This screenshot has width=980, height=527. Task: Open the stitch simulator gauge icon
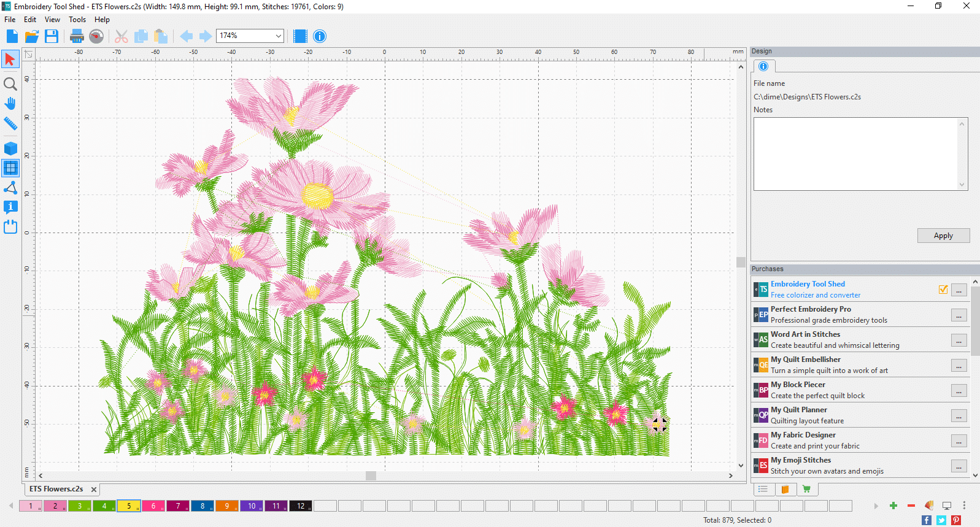coord(96,36)
